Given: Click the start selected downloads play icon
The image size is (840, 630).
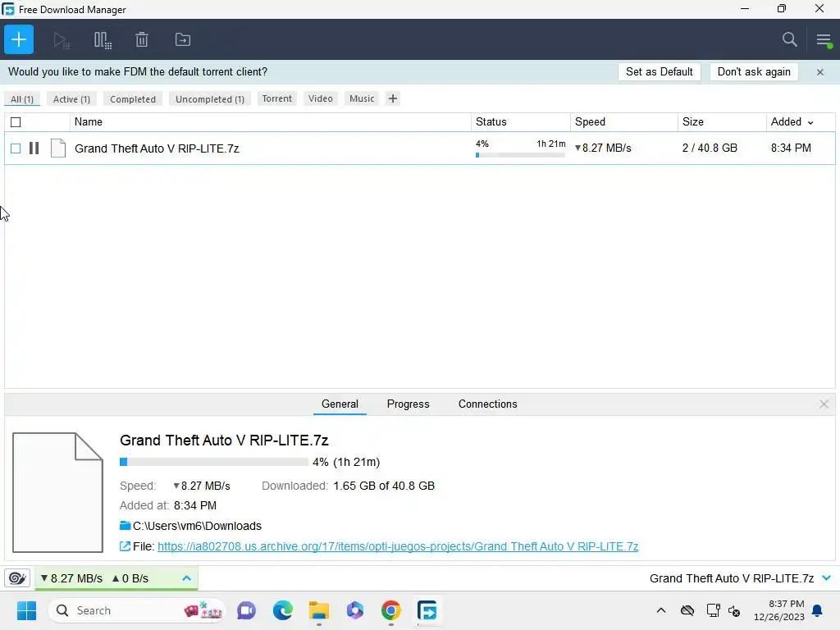Looking at the screenshot, I should click(61, 40).
